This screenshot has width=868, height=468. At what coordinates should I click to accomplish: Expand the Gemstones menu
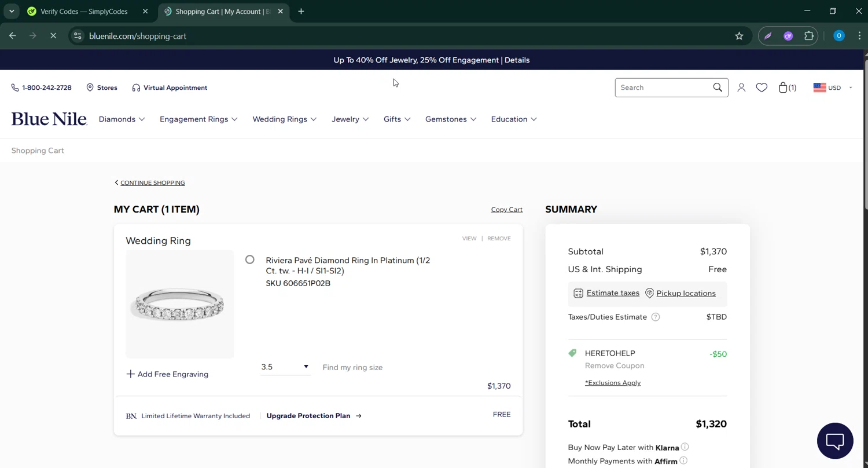point(451,119)
